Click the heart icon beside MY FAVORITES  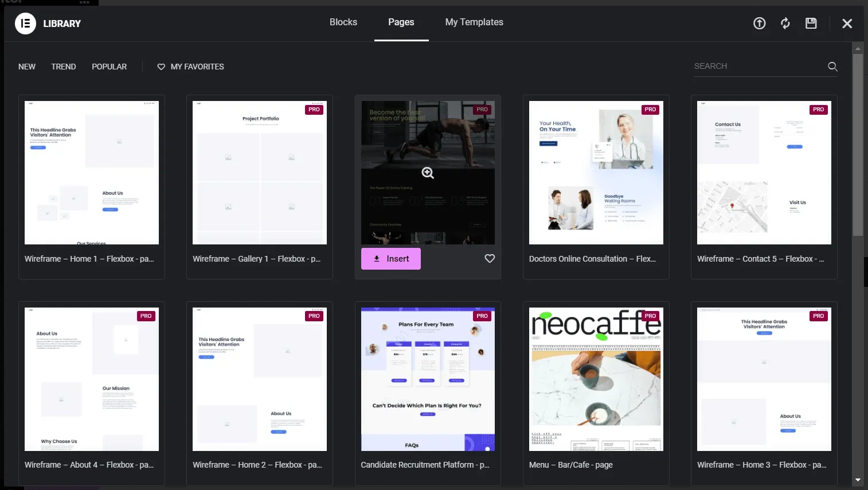pyautogui.click(x=161, y=67)
